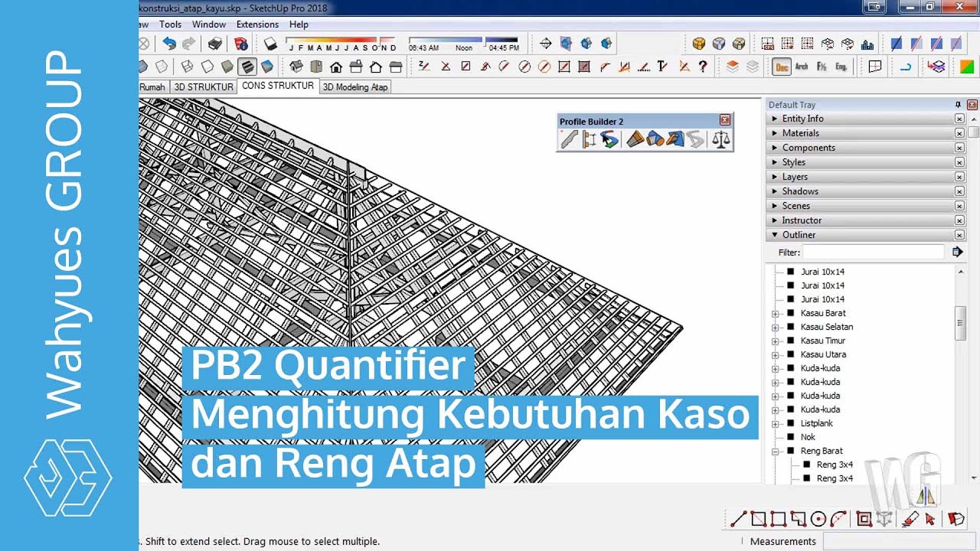The height and width of the screenshot is (551, 980).
Task: Select the red arrow Select tool
Action: point(930,519)
